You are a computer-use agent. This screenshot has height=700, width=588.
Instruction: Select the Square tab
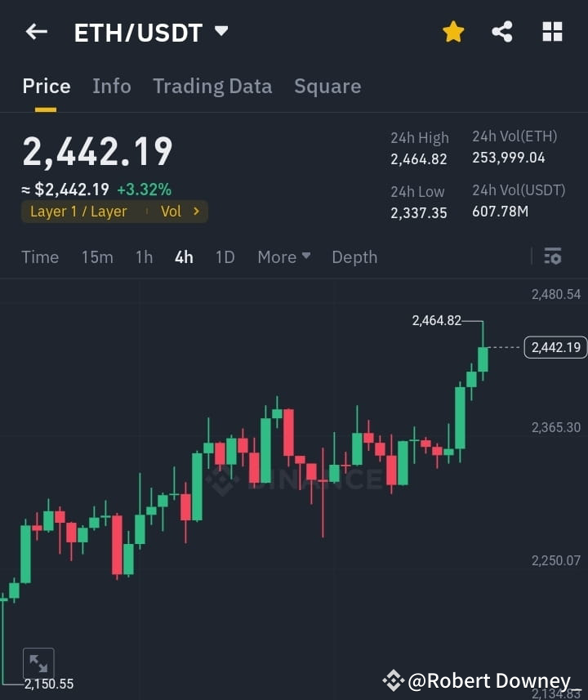tap(327, 86)
